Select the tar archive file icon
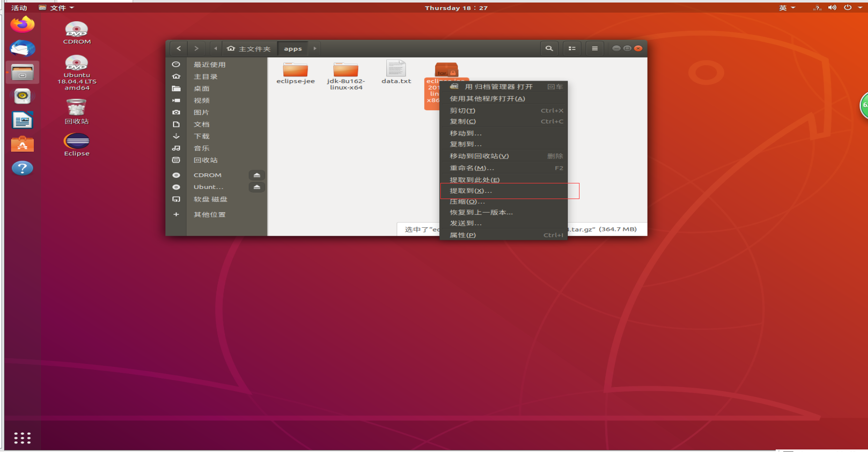Screen dimensions: 868x452 (446, 70)
